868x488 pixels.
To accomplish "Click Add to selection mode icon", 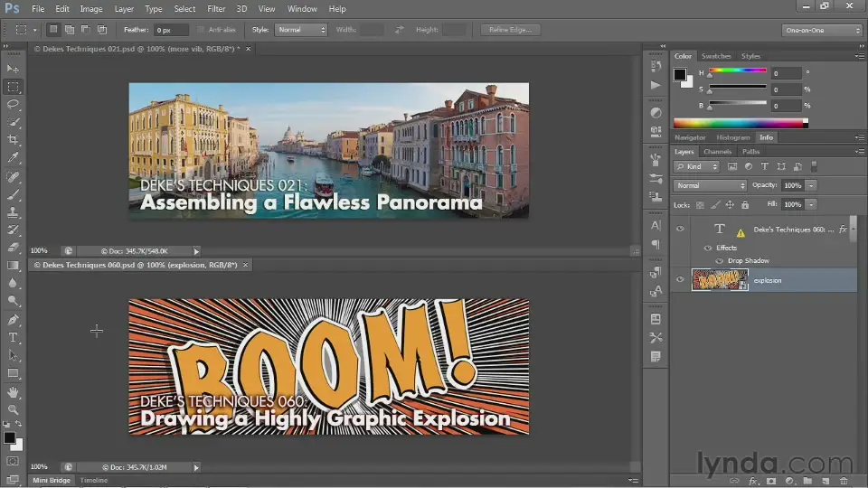I will click(70, 29).
